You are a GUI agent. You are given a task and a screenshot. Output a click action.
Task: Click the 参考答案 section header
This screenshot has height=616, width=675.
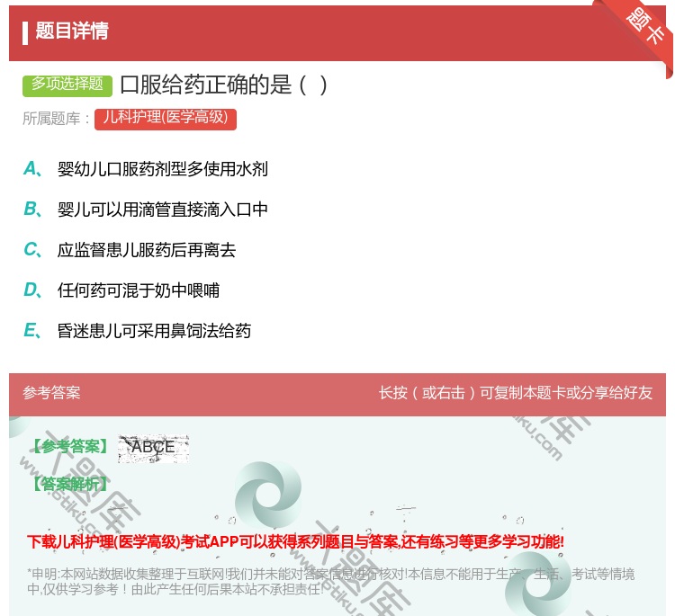click(x=51, y=393)
